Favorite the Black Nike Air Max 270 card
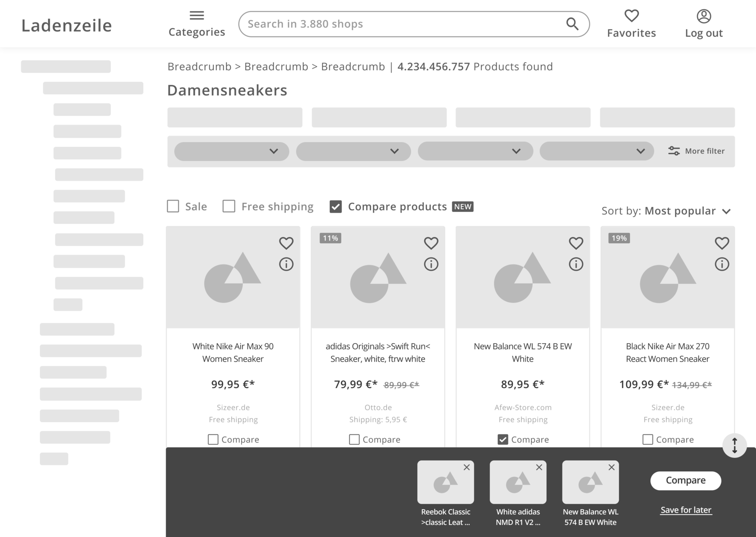The image size is (756, 537). 722,243
